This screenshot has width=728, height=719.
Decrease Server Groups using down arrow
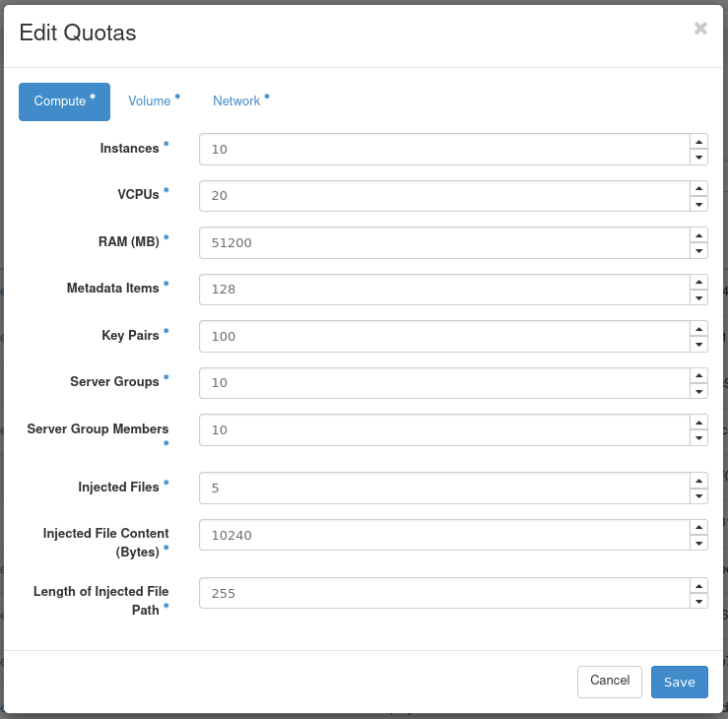click(698, 391)
